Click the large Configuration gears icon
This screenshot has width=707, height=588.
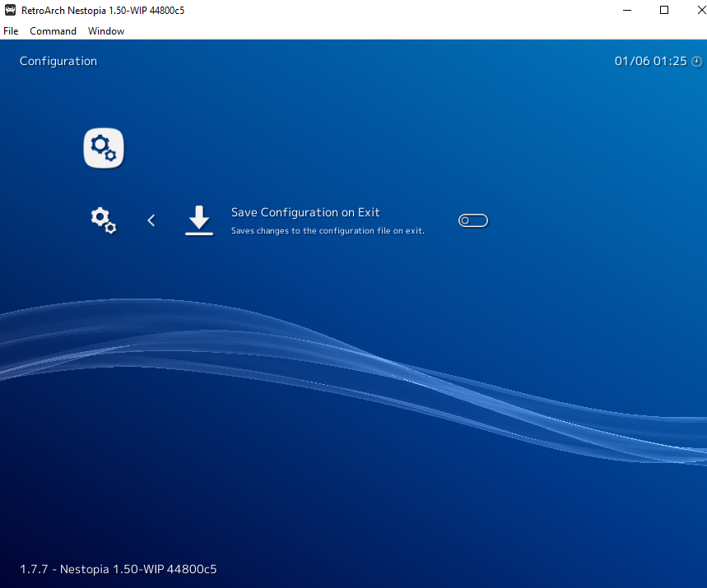[x=104, y=148]
